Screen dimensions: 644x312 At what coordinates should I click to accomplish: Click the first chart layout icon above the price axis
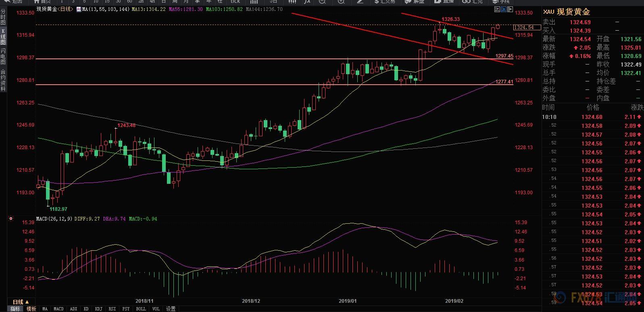coord(497,9)
